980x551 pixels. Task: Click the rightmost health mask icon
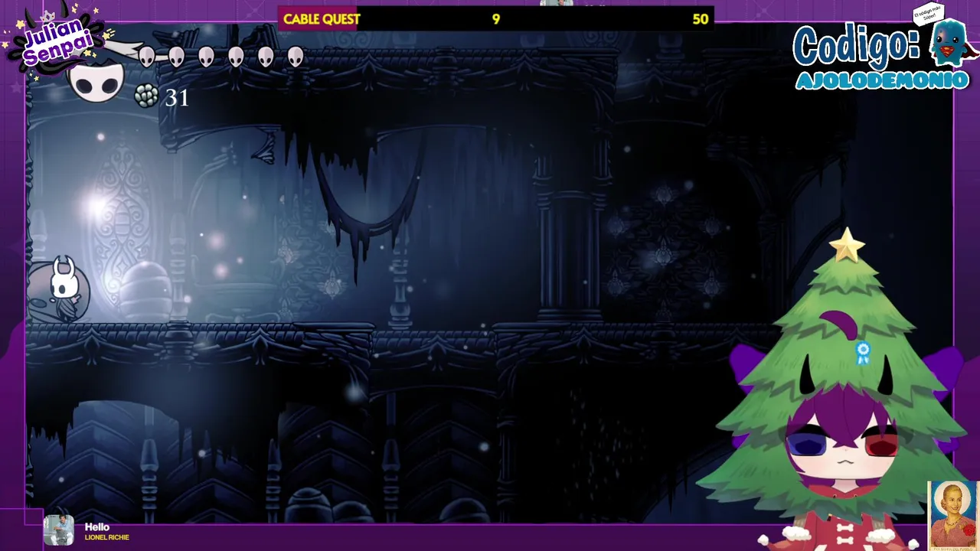click(296, 57)
